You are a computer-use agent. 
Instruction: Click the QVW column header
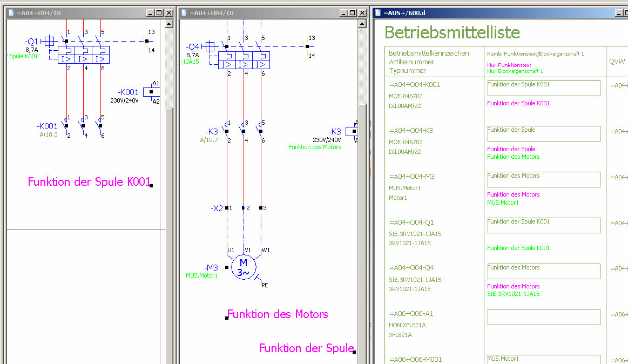tap(617, 61)
